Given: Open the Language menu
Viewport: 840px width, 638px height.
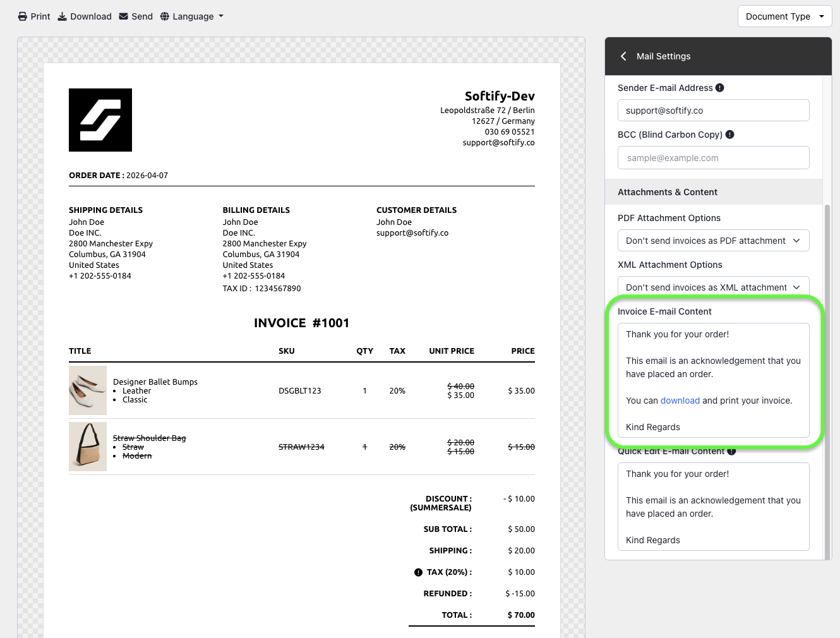Looking at the screenshot, I should click(x=193, y=16).
